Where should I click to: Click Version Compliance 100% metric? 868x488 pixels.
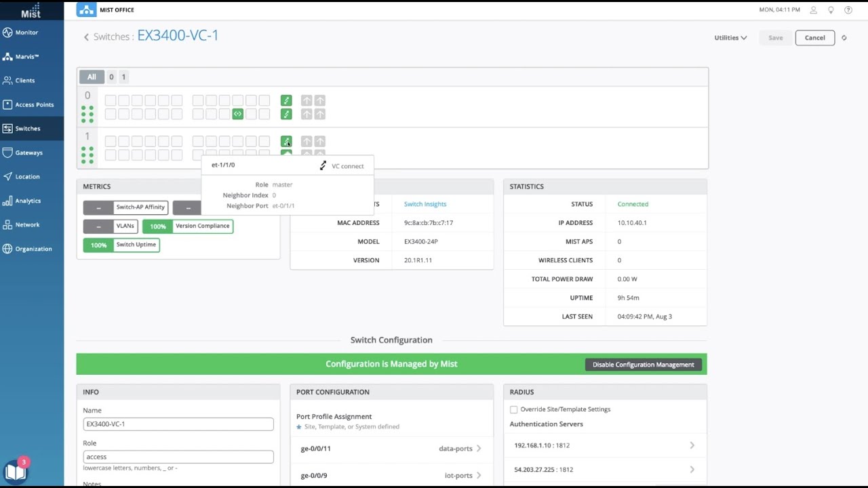(188, 226)
